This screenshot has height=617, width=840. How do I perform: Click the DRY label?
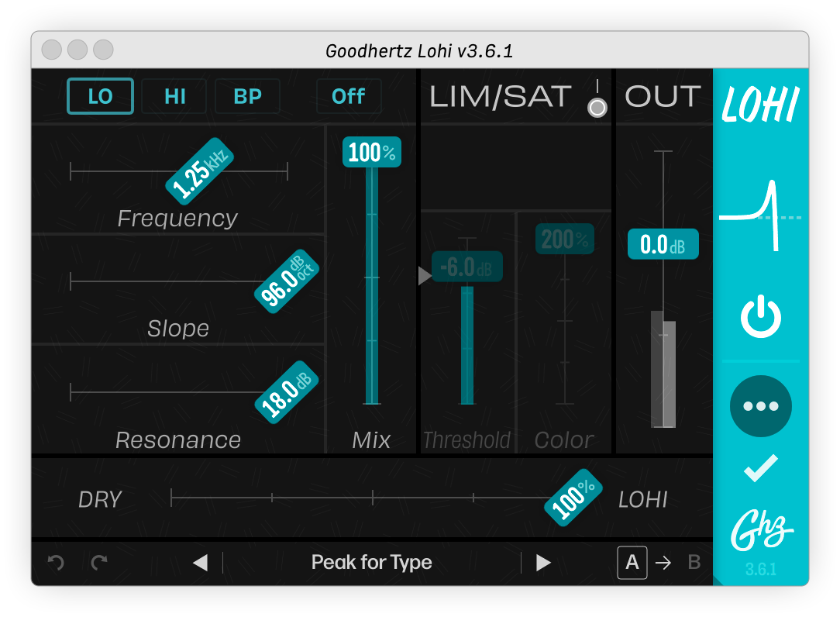click(x=100, y=500)
